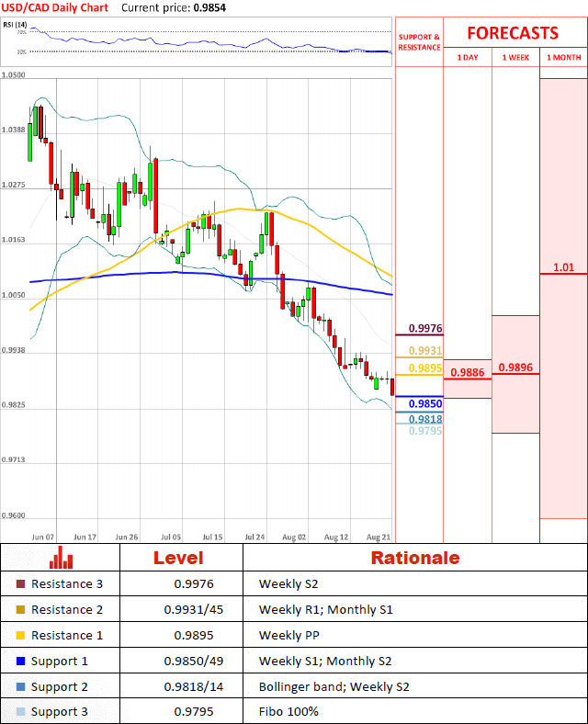The height and width of the screenshot is (724, 588).
Task: Click the 'Resistance 2' row label
Action: click(67, 609)
